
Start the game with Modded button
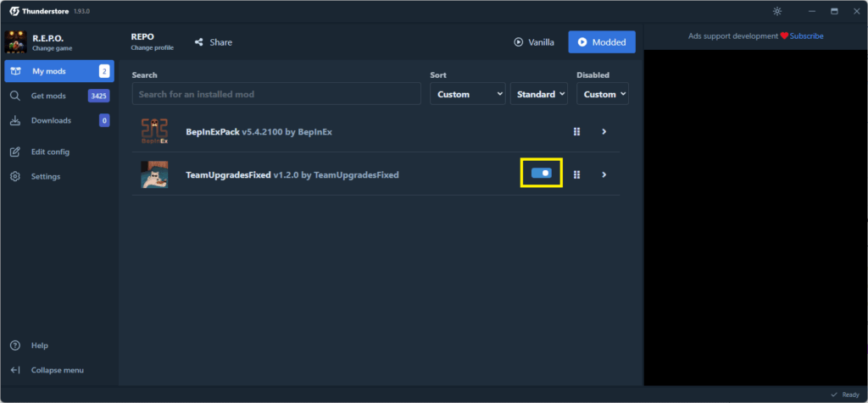pyautogui.click(x=602, y=42)
